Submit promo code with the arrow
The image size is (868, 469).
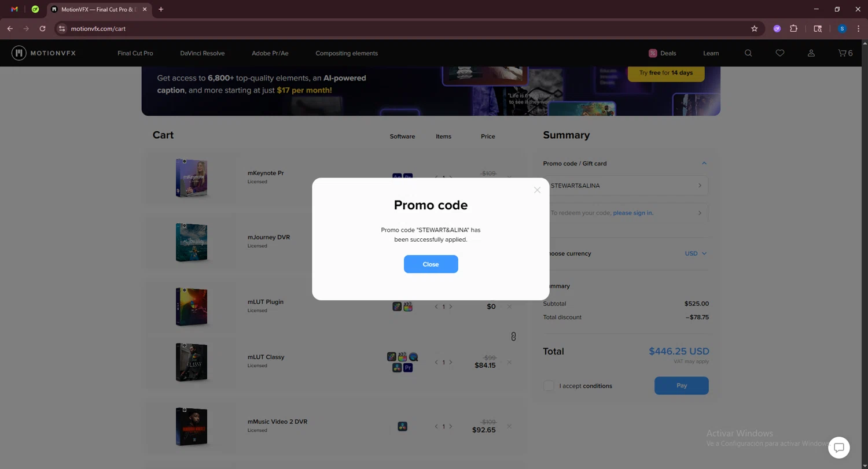click(x=700, y=186)
